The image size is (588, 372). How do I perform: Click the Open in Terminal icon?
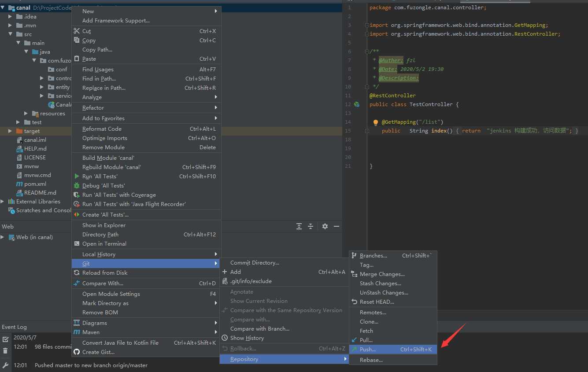77,243
